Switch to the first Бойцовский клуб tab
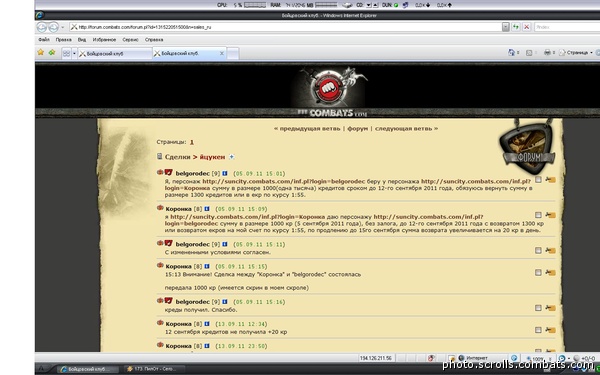 [x=114, y=54]
